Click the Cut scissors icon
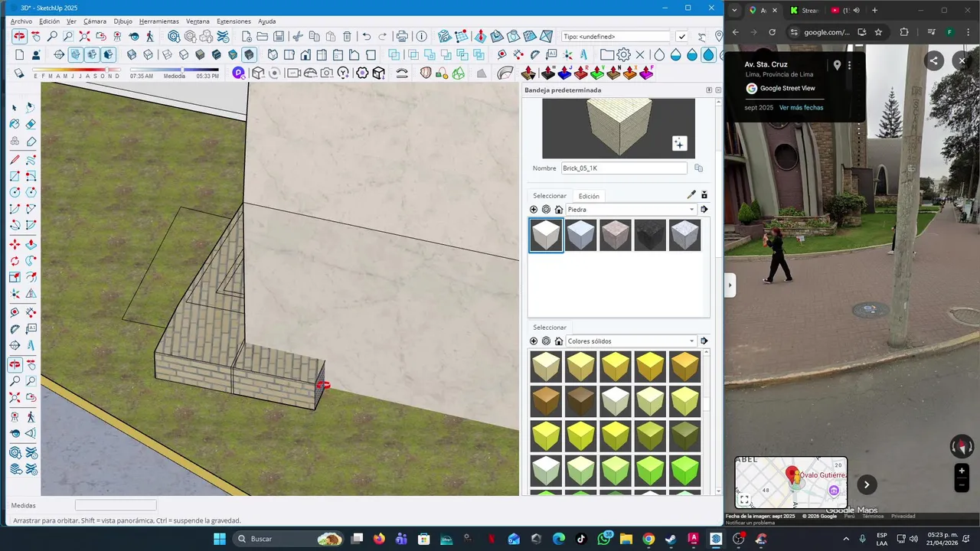 pyautogui.click(x=298, y=36)
